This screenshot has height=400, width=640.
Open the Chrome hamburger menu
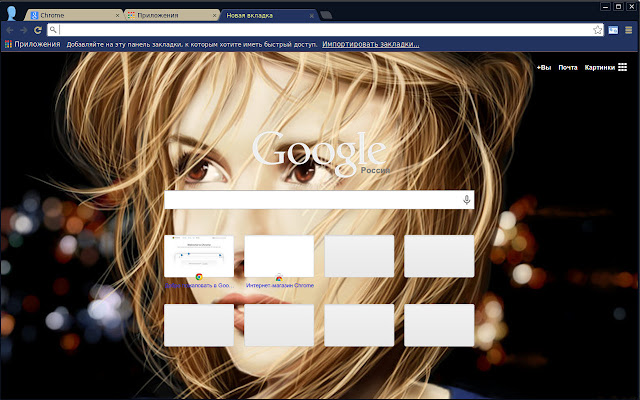pos(629,30)
